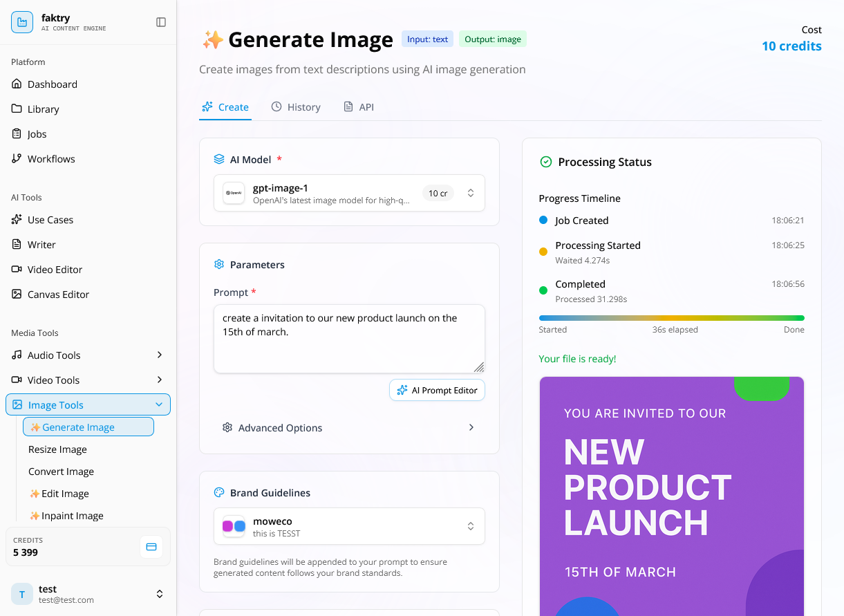Click the Output: image badge
This screenshot has height=616, width=844.
(x=493, y=39)
